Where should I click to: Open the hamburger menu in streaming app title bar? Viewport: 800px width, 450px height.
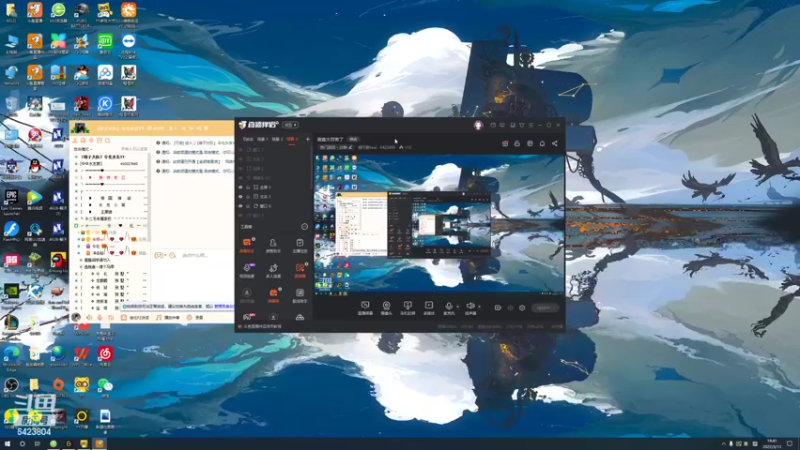pos(531,125)
